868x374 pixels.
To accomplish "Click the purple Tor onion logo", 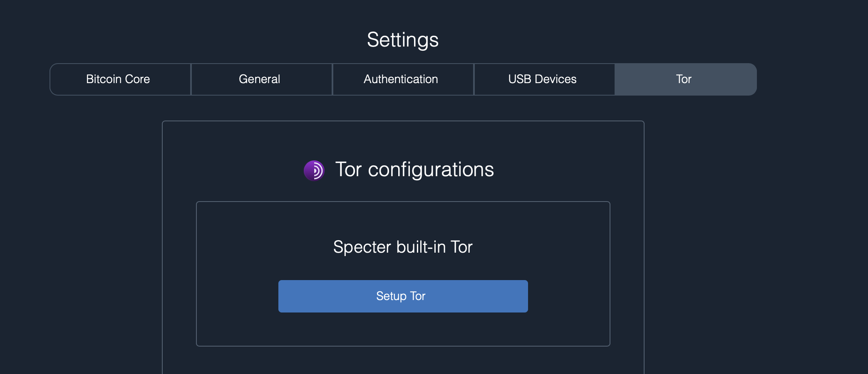I will coord(314,170).
